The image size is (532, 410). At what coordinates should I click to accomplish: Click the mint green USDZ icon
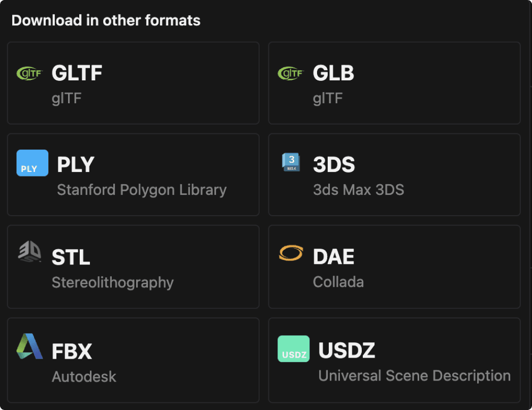(x=294, y=349)
